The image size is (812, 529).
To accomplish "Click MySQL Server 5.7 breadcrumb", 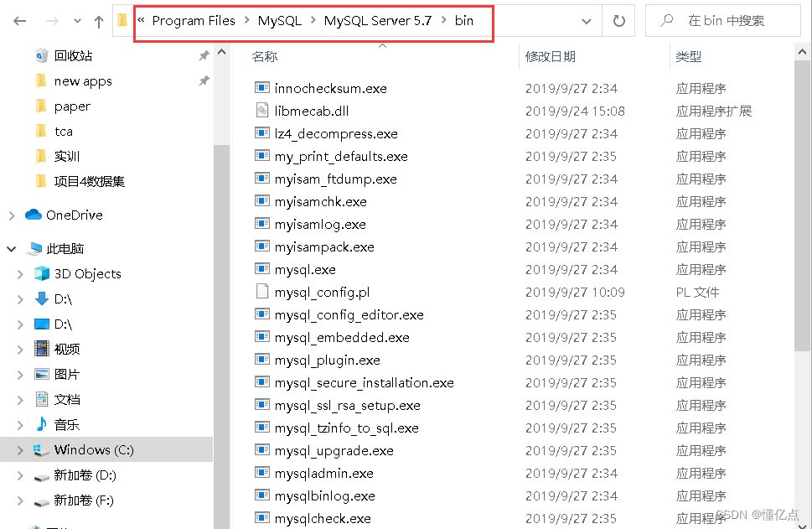I will 378,21.
